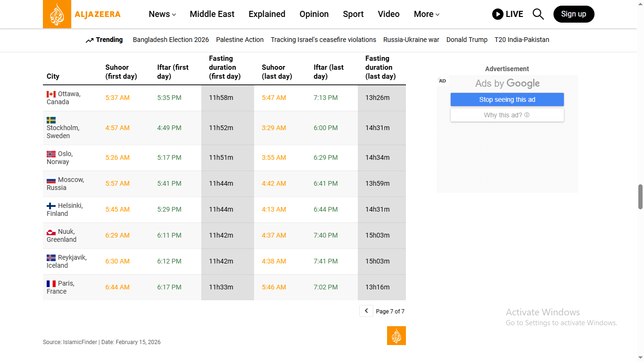644x362 pixels.
Task: Open the Sport section
Action: pos(353,14)
